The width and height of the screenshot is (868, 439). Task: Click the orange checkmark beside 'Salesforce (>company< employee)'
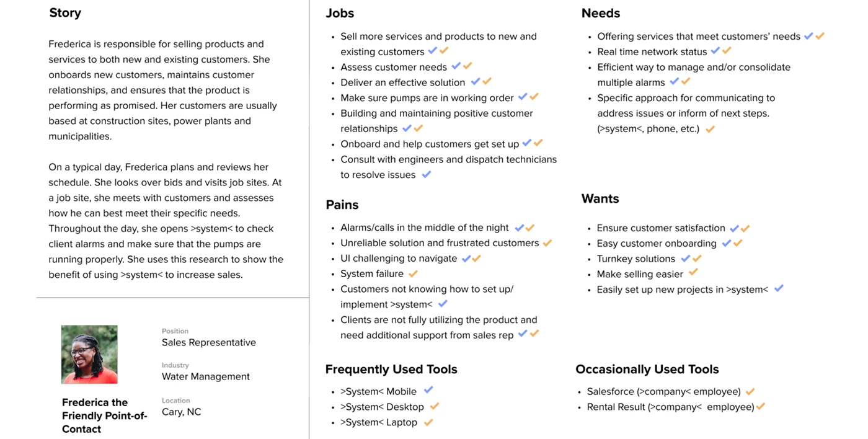[x=750, y=391]
